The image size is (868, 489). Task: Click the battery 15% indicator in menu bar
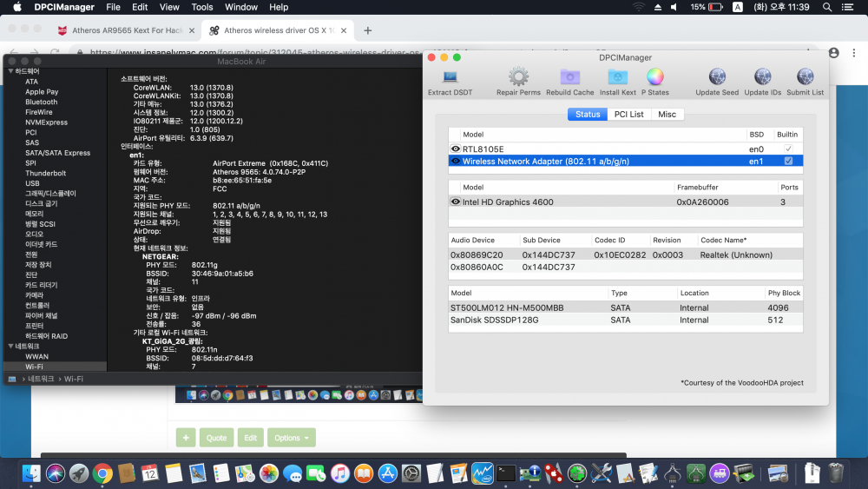click(x=707, y=7)
